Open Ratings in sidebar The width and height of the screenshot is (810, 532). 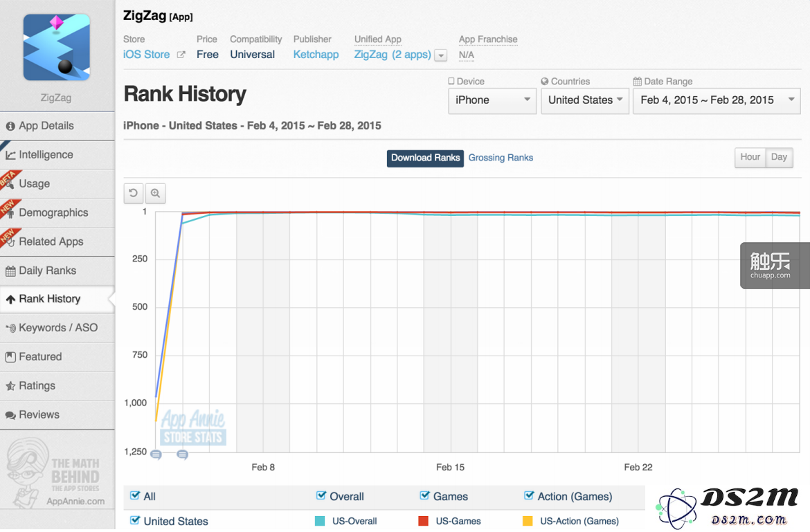tap(57, 386)
